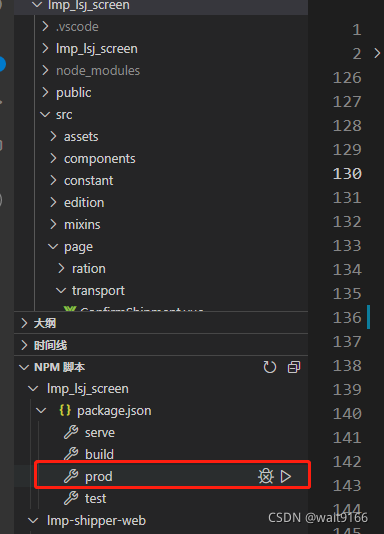Expand the 大纲 outline section
The image size is (384, 534).
pyautogui.click(x=24, y=323)
